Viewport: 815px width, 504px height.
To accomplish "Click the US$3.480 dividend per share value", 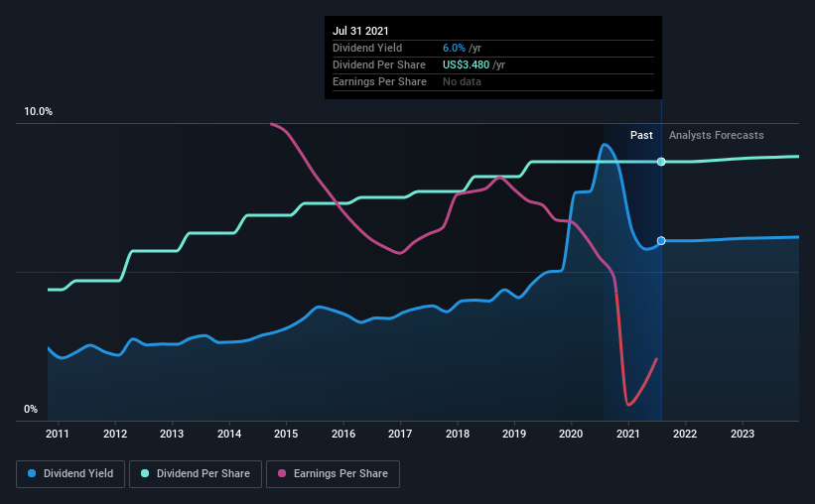I will click(468, 64).
